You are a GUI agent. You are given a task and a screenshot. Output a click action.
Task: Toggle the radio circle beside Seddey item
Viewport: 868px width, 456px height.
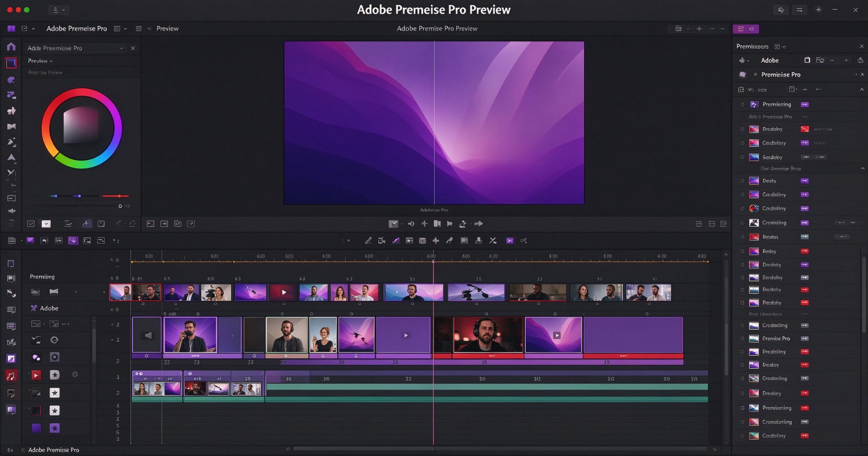[742, 157]
